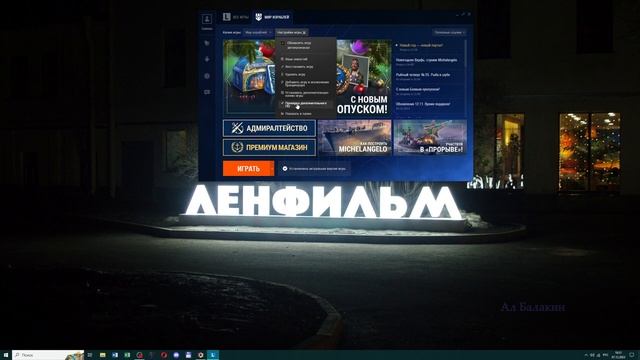Open the ПРЕМИУМ МАГАЗИН button
The width and height of the screenshot is (640, 360).
tap(269, 147)
